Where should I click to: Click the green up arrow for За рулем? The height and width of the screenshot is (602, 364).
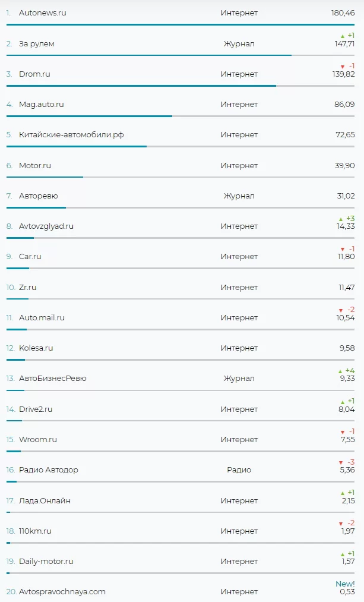pyautogui.click(x=342, y=36)
